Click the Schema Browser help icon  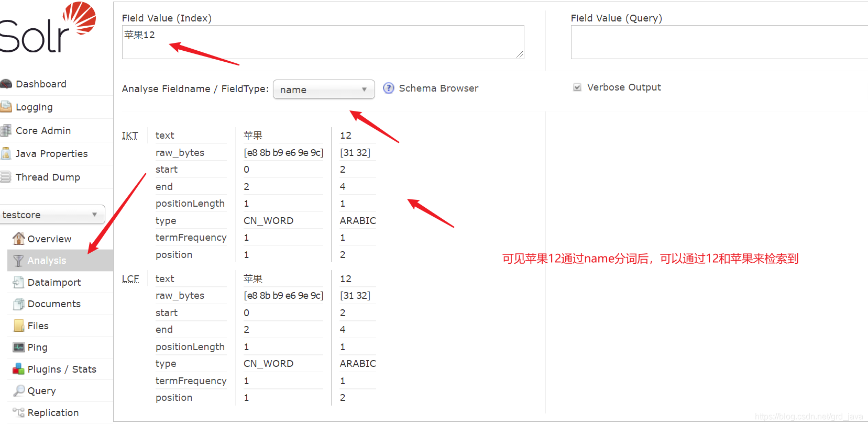pos(388,88)
